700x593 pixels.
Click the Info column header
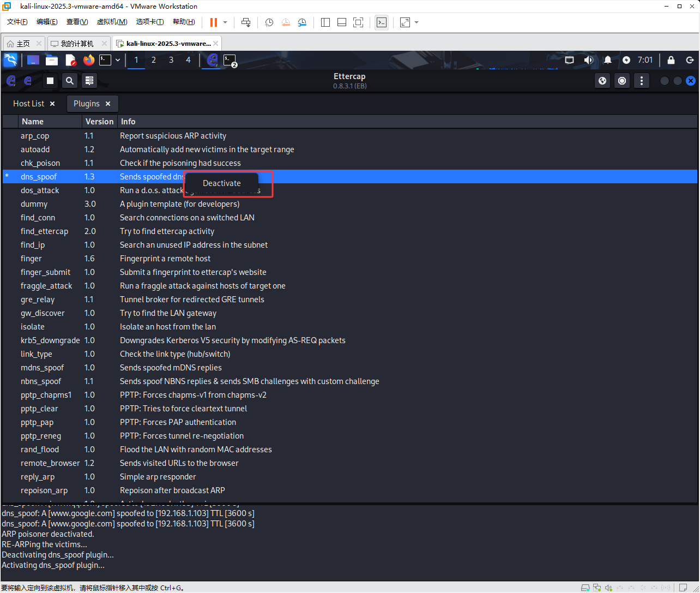[x=407, y=122]
